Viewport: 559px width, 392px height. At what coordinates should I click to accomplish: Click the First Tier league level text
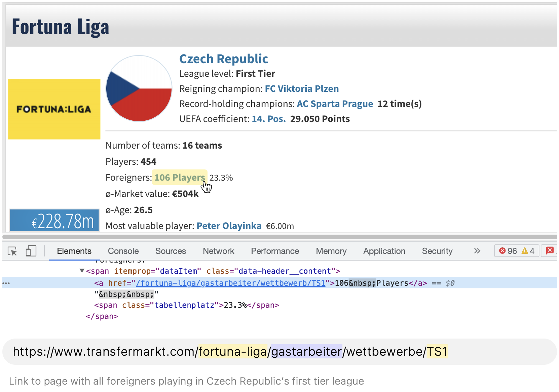[x=255, y=74]
